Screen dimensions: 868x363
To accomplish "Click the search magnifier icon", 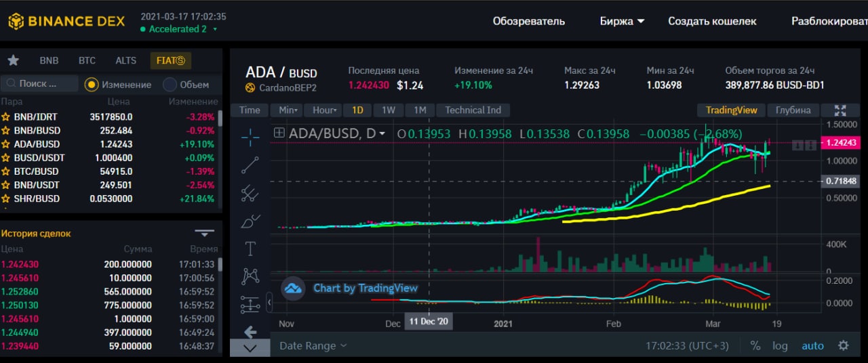I will [10, 84].
